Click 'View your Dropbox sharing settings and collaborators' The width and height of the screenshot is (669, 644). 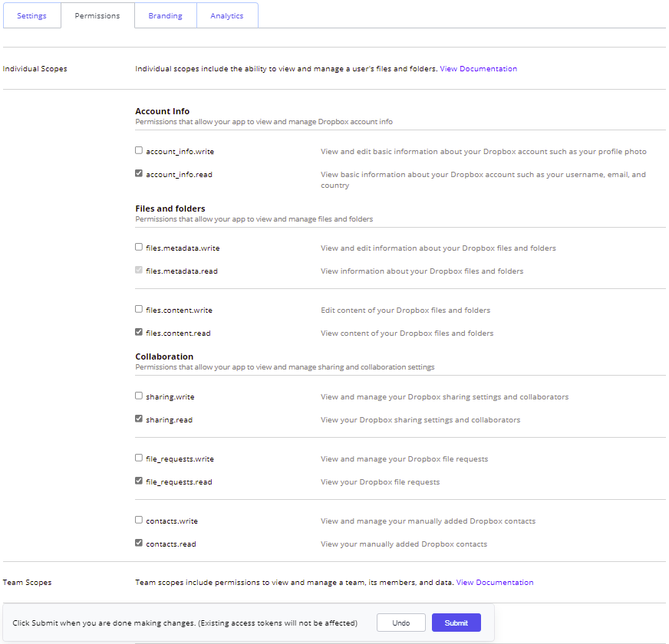420,420
